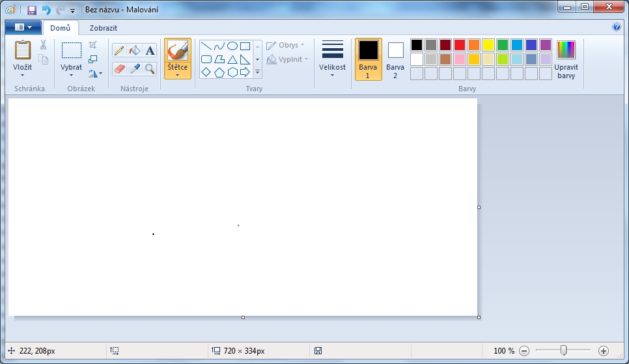Select the Magnifier tool
Viewport: 629px width, 364px height.
pos(150,68)
